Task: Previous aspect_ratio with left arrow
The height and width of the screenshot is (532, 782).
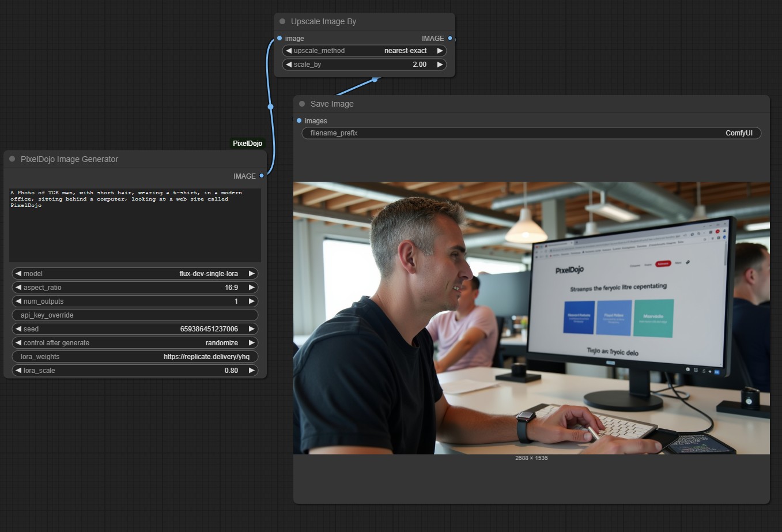Action: coord(18,288)
